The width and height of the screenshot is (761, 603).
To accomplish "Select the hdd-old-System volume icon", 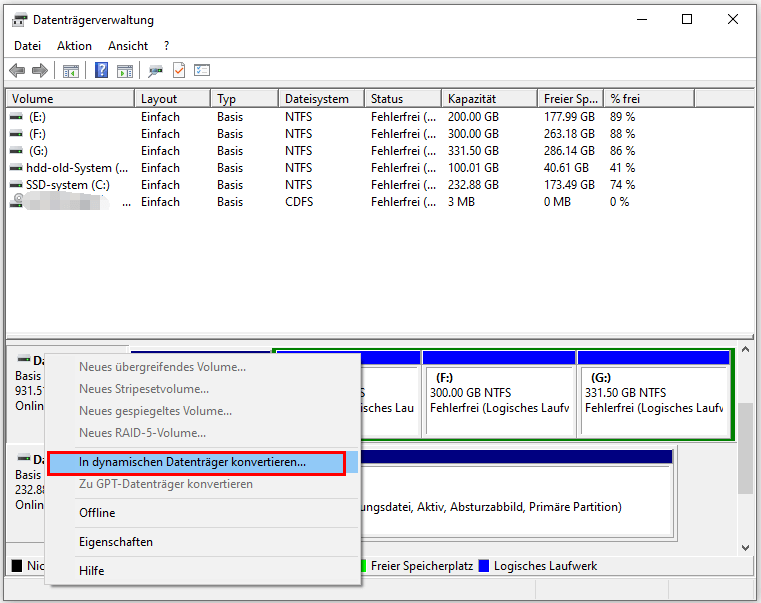I will coord(17,168).
